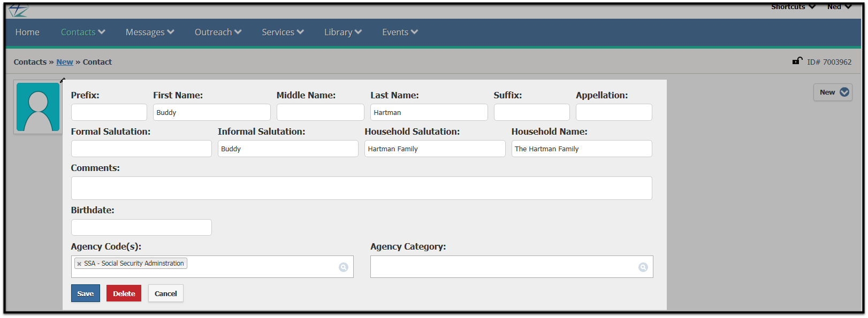The width and height of the screenshot is (868, 318).
Task: Expand the Outreach dropdown menu
Action: coord(218,32)
